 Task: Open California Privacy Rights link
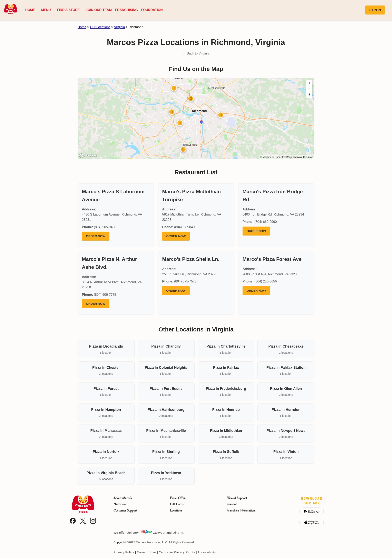click(x=177, y=552)
